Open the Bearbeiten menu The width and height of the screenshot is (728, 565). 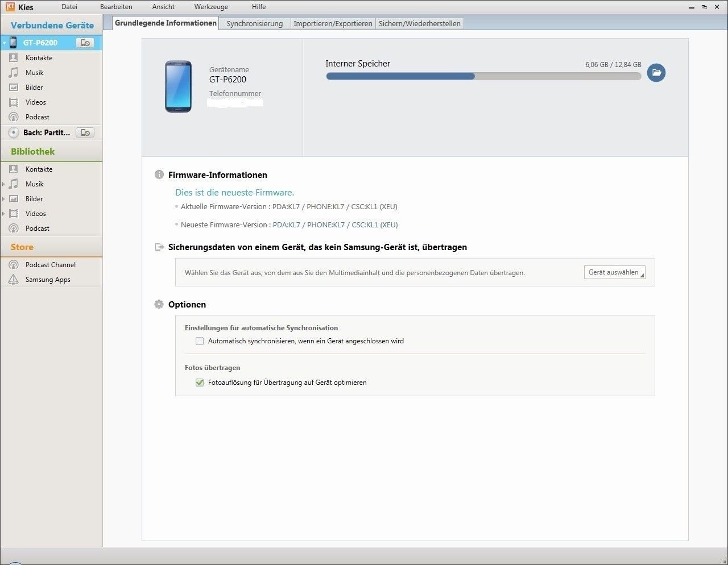[116, 7]
